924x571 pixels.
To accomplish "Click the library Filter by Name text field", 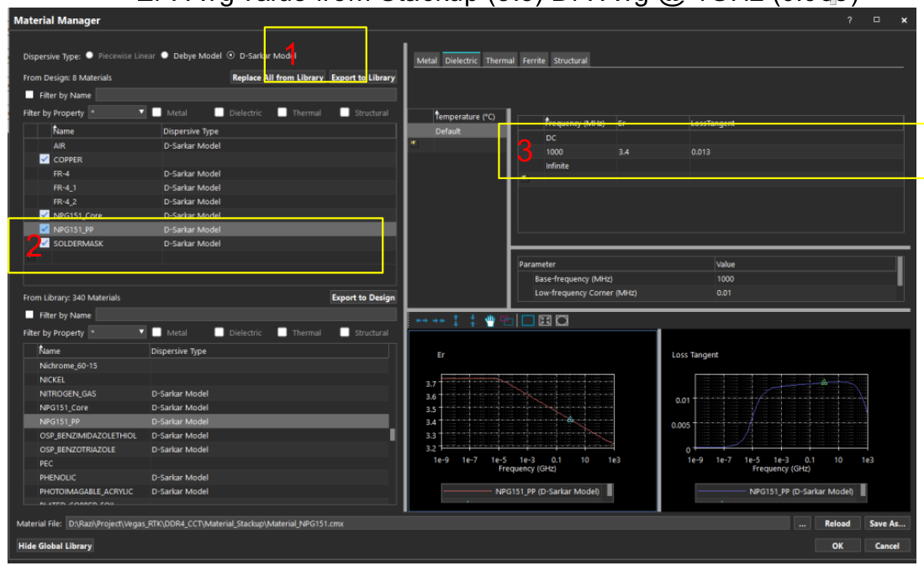I will [246, 315].
